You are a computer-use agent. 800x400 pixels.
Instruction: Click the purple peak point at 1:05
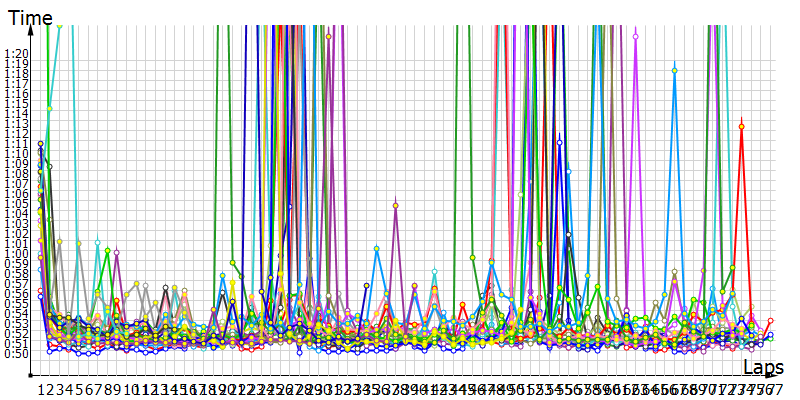pyautogui.click(x=396, y=205)
